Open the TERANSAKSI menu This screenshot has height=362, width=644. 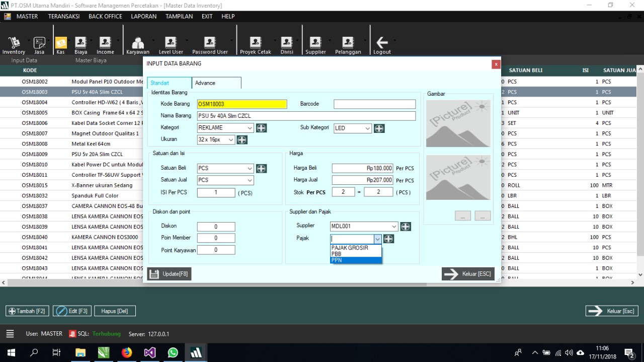[x=64, y=17]
